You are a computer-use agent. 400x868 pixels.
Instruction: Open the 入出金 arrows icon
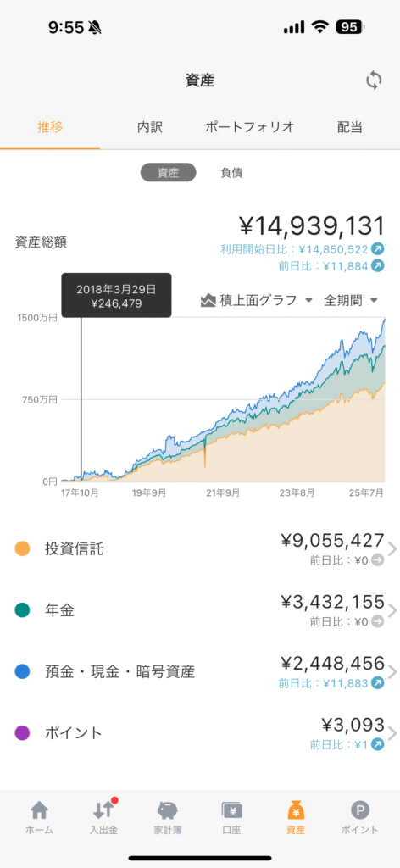coord(103,810)
